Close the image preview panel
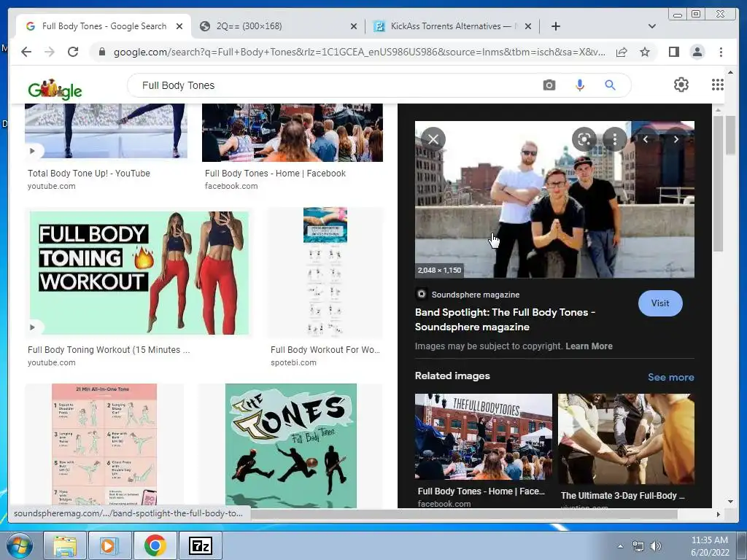747x560 pixels. click(433, 139)
